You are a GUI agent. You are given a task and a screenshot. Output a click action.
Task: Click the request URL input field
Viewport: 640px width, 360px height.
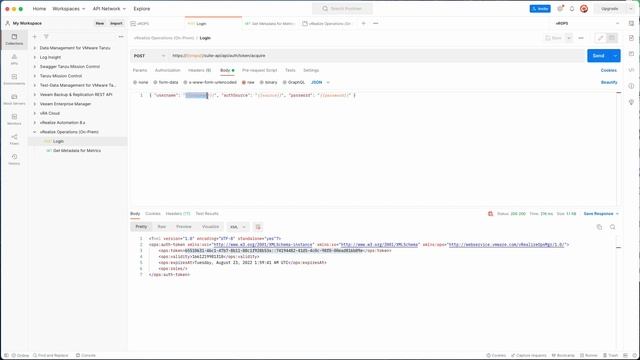point(377,56)
